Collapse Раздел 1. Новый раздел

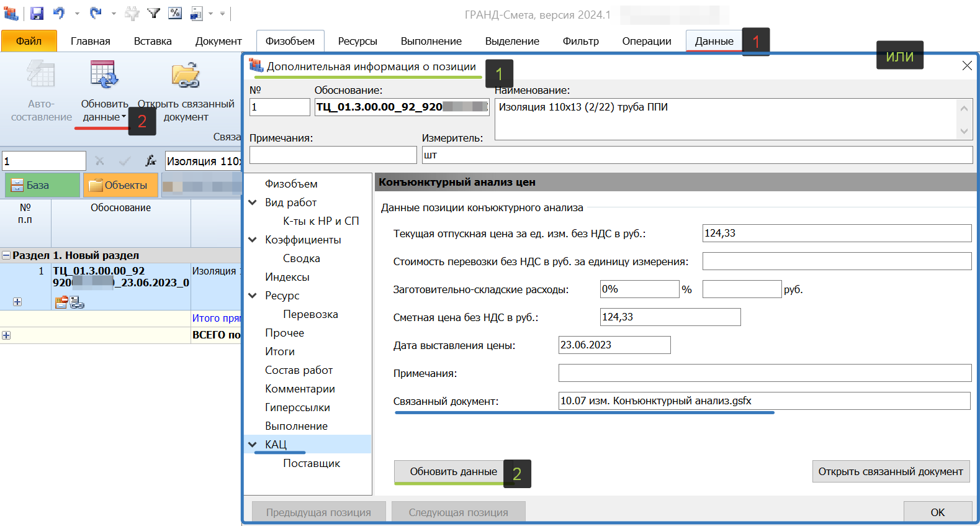[6, 255]
